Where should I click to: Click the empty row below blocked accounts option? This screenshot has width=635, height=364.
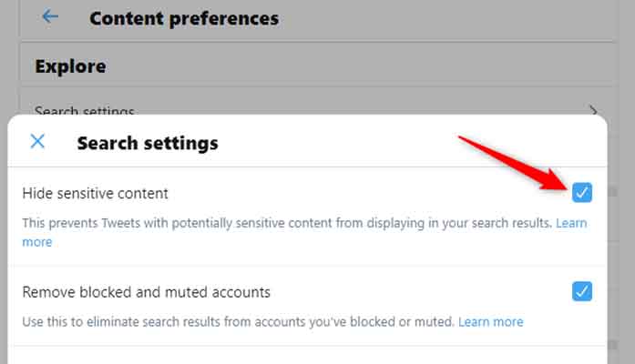pos(307,355)
